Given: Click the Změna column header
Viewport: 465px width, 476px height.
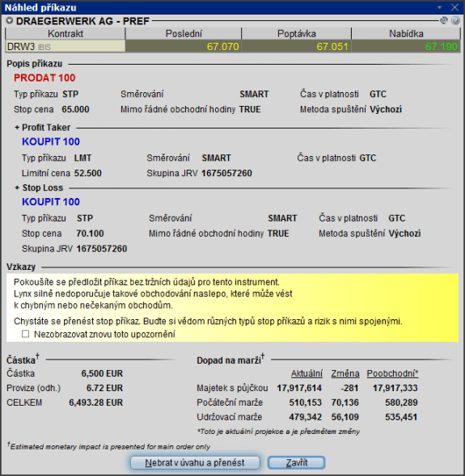Looking at the screenshot, I should point(345,373).
